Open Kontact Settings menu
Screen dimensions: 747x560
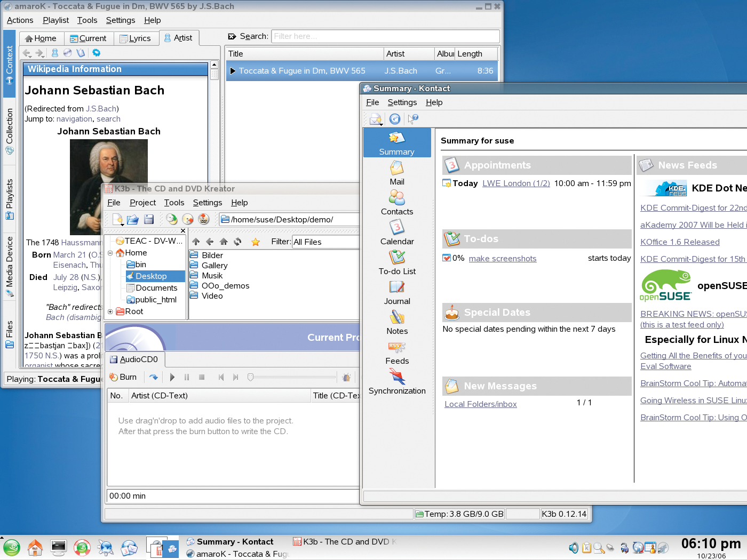[402, 102]
